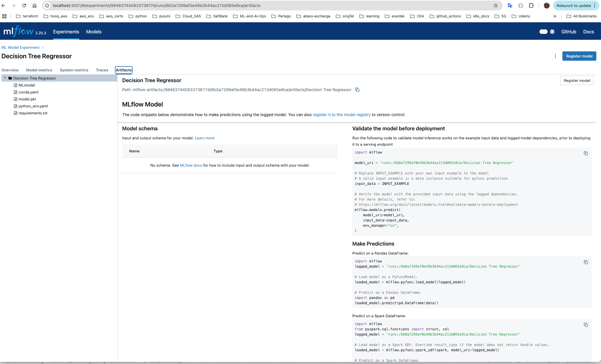The width and height of the screenshot is (601, 364).
Task: Open the Google Translate extension icon
Action: tap(510, 6)
